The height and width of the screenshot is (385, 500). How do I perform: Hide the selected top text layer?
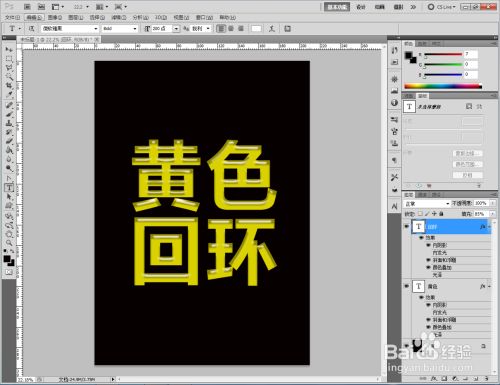coord(406,226)
